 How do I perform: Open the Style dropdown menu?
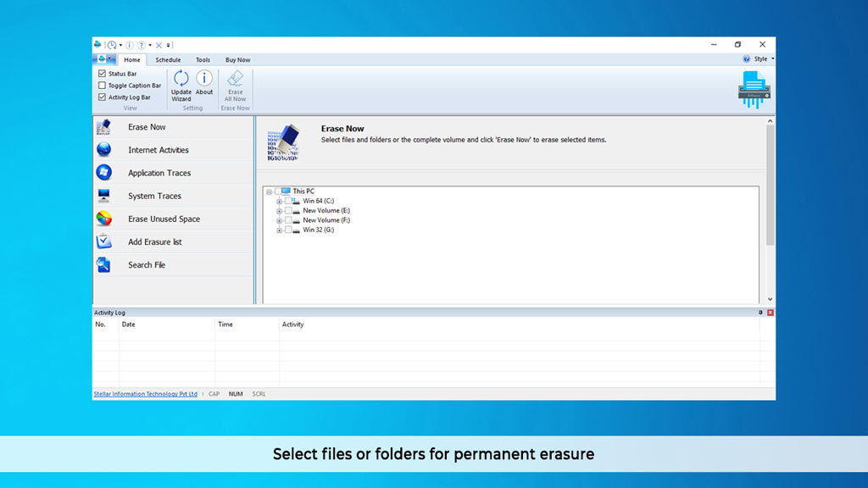tap(764, 58)
